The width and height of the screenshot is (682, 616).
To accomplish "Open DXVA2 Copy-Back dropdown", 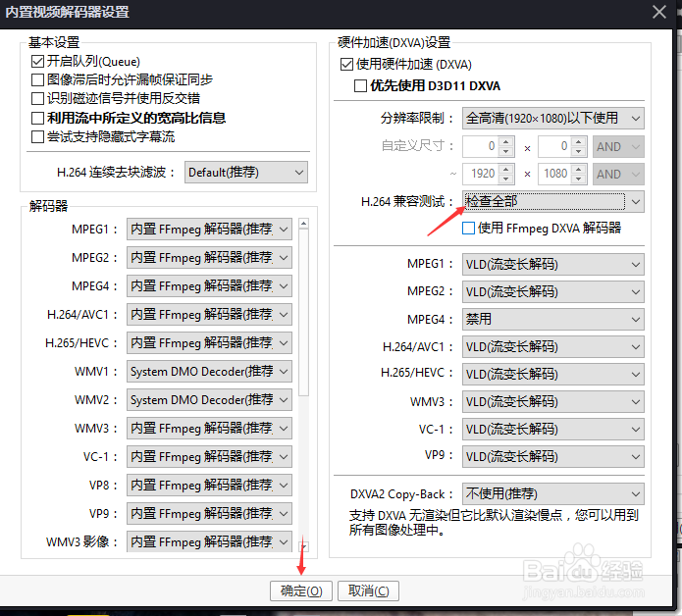I will 552,494.
